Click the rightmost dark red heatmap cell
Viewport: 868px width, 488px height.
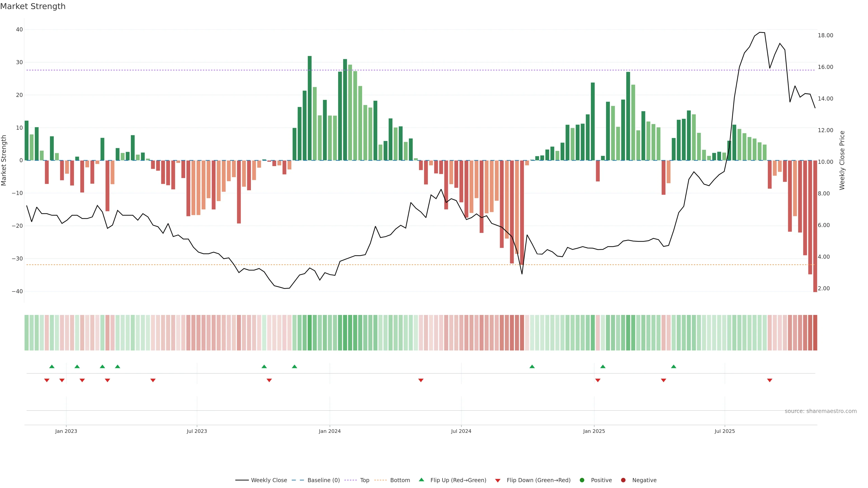[x=815, y=332]
